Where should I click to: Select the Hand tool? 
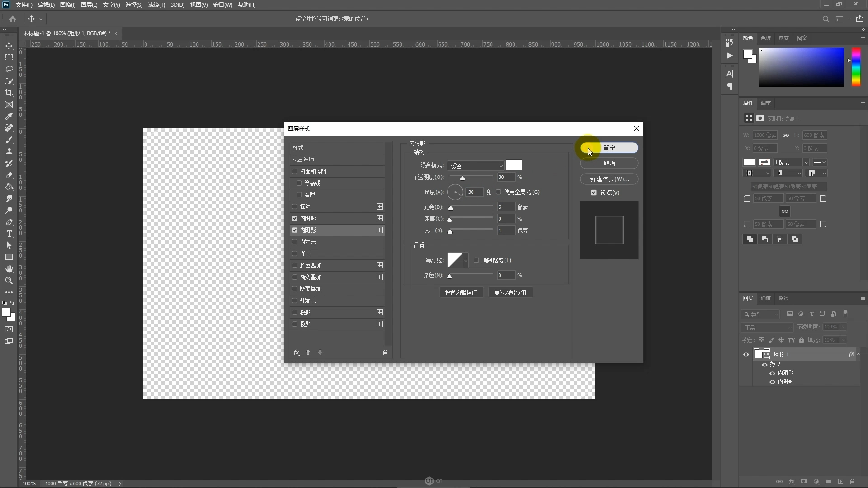9,269
